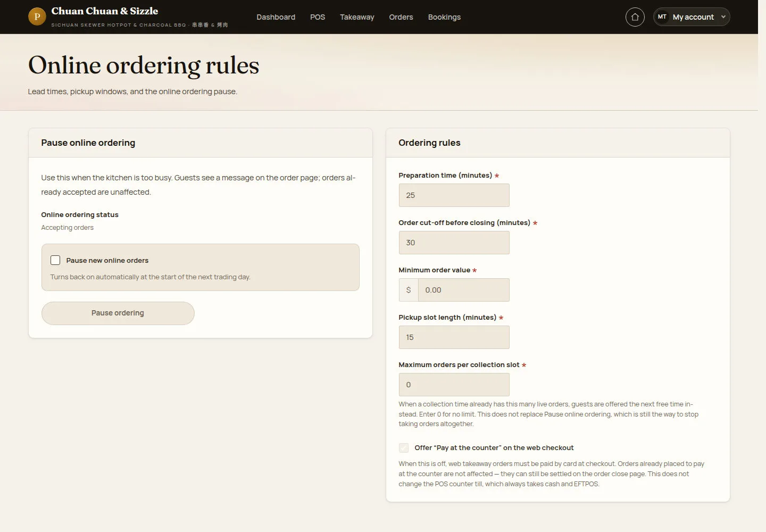Click the Pause new online orders label
Viewport: 766px width, 532px height.
[x=107, y=261]
